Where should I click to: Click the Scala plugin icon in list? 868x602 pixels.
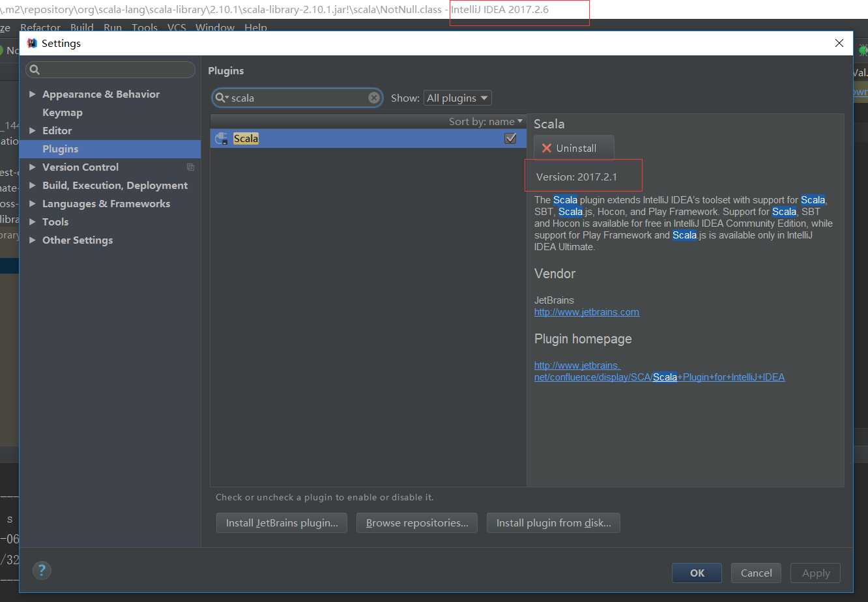[222, 138]
